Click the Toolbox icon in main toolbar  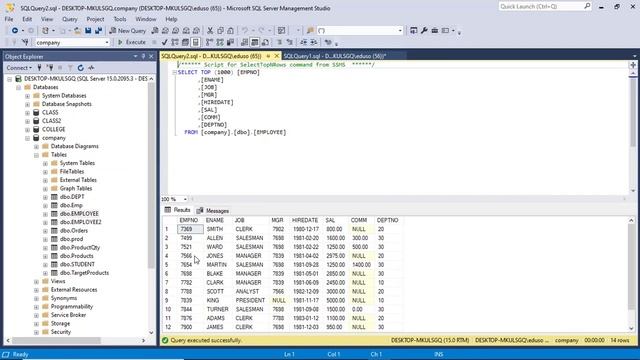(x=435, y=31)
